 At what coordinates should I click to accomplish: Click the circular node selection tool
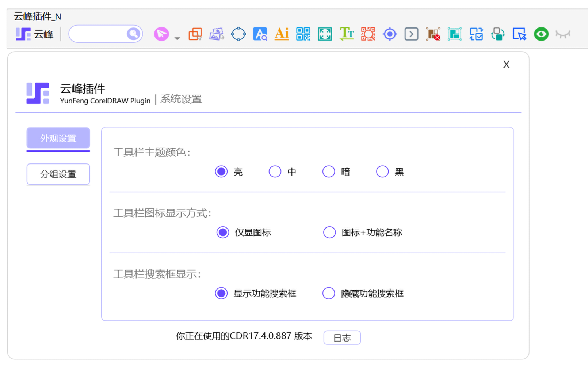click(x=238, y=34)
